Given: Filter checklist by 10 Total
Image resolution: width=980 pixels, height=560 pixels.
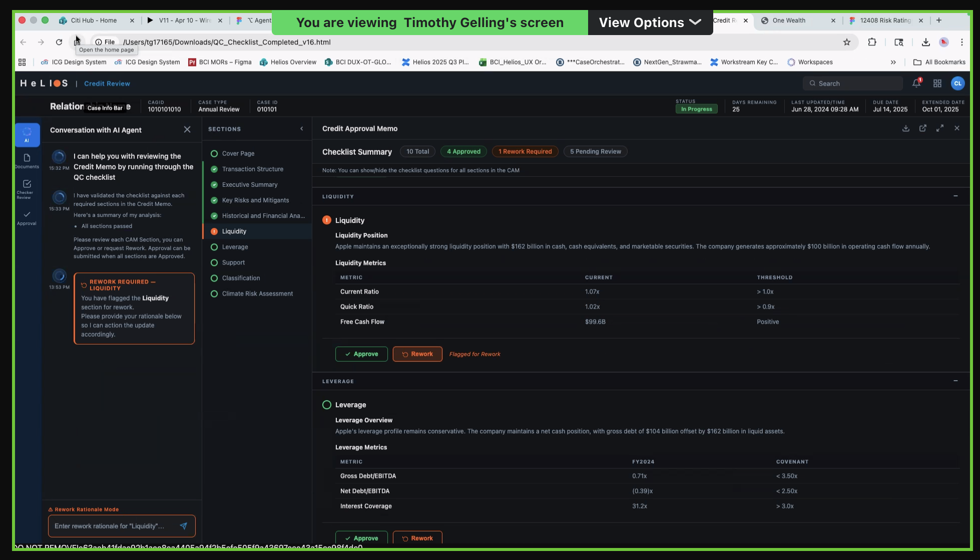Looking at the screenshot, I should click(417, 151).
